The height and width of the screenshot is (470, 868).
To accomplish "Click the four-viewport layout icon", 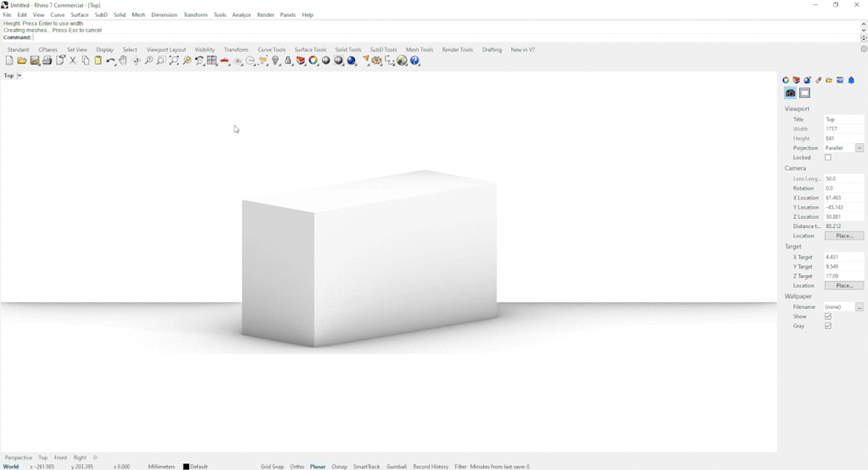I will tap(212, 60).
